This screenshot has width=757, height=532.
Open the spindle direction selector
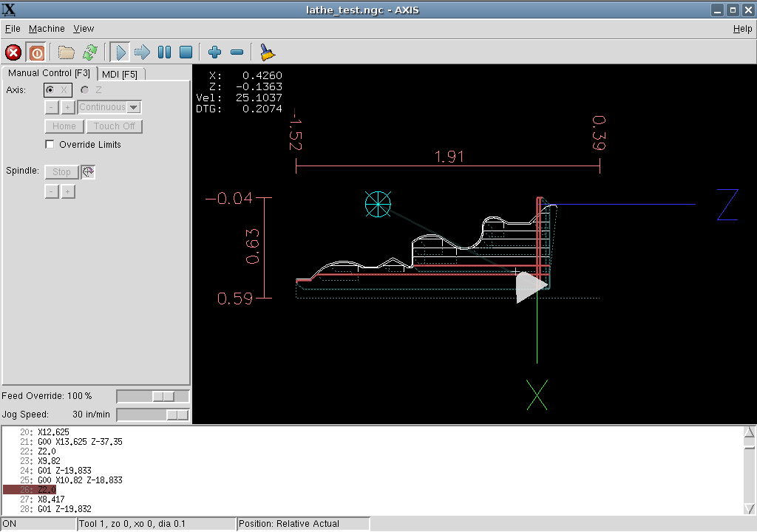[x=88, y=171]
